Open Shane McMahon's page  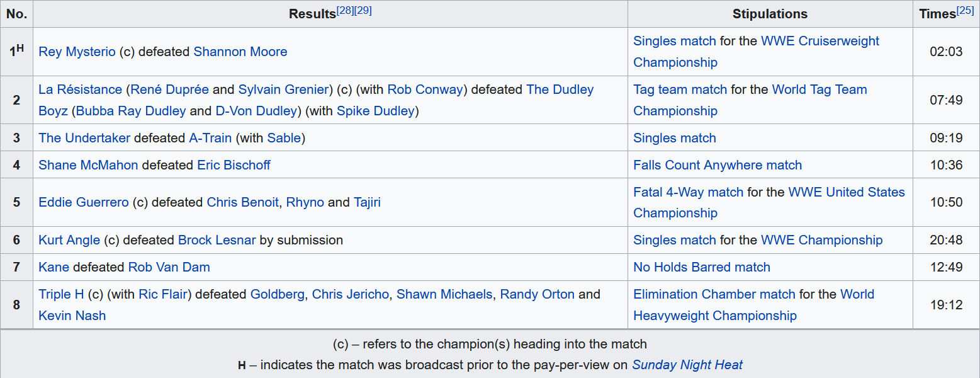coord(88,165)
